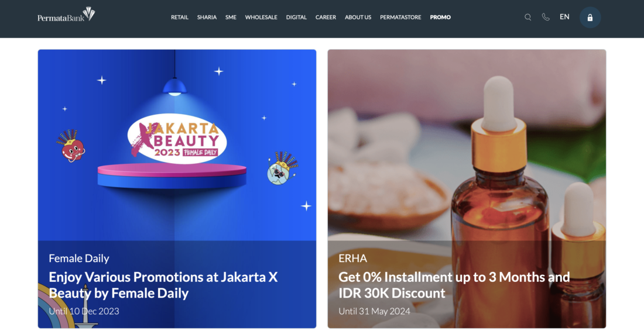Open the CAREER page
Viewport: 644px width, 334px height.
coord(326,17)
